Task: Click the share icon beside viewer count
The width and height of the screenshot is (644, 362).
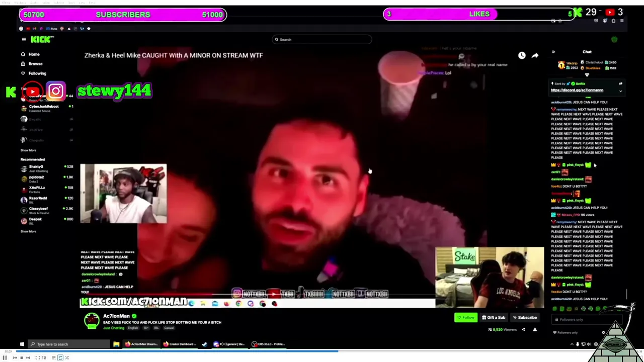Action: click(523, 330)
